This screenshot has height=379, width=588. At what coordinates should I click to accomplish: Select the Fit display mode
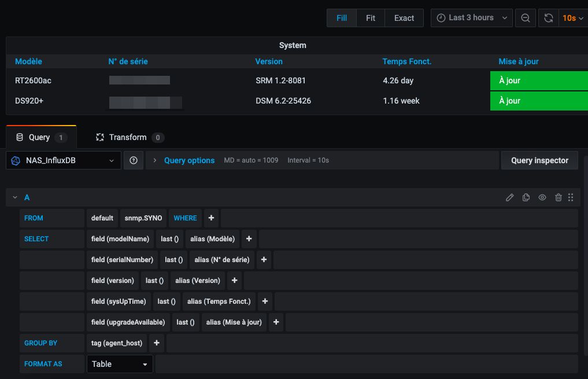point(371,18)
